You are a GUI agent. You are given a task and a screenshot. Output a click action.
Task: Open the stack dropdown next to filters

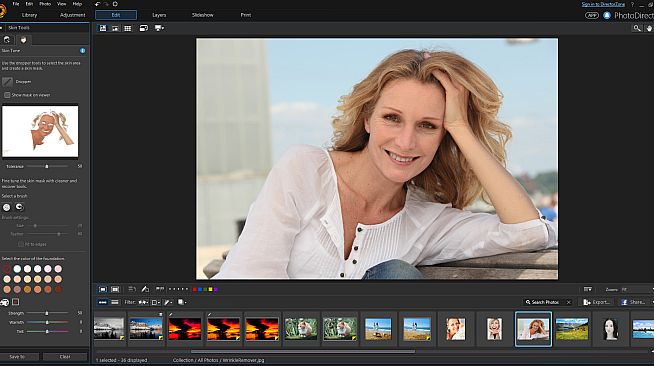[x=182, y=302]
